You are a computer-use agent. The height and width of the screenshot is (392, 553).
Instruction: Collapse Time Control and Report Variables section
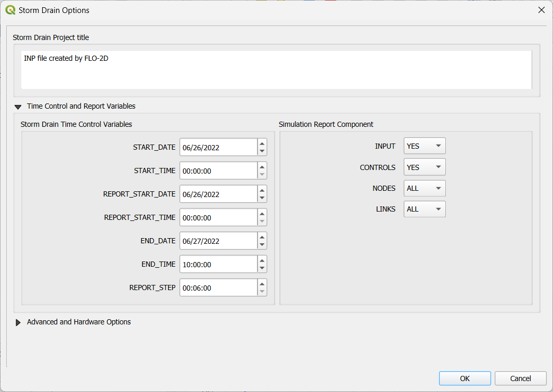[x=18, y=107]
